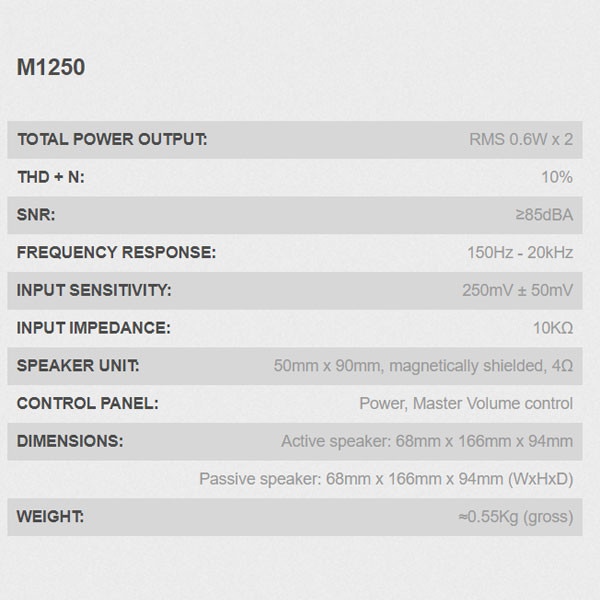Click the ≈0.55Kg (gross) weight value

tap(516, 517)
